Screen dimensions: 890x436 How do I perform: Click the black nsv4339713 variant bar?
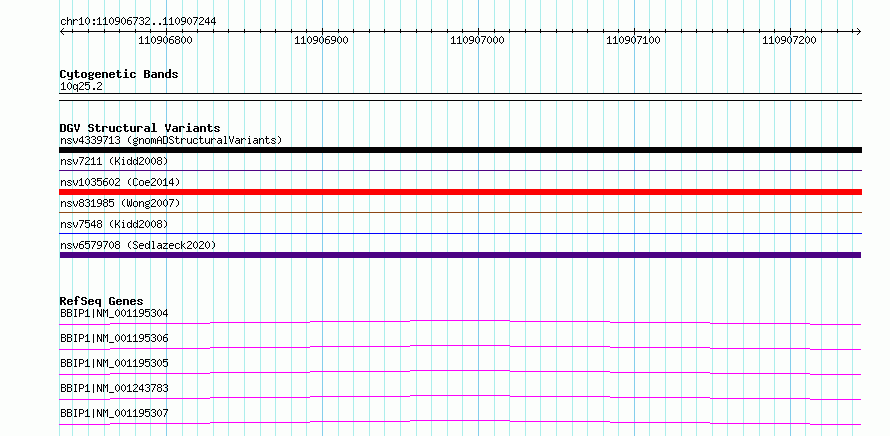[460, 150]
